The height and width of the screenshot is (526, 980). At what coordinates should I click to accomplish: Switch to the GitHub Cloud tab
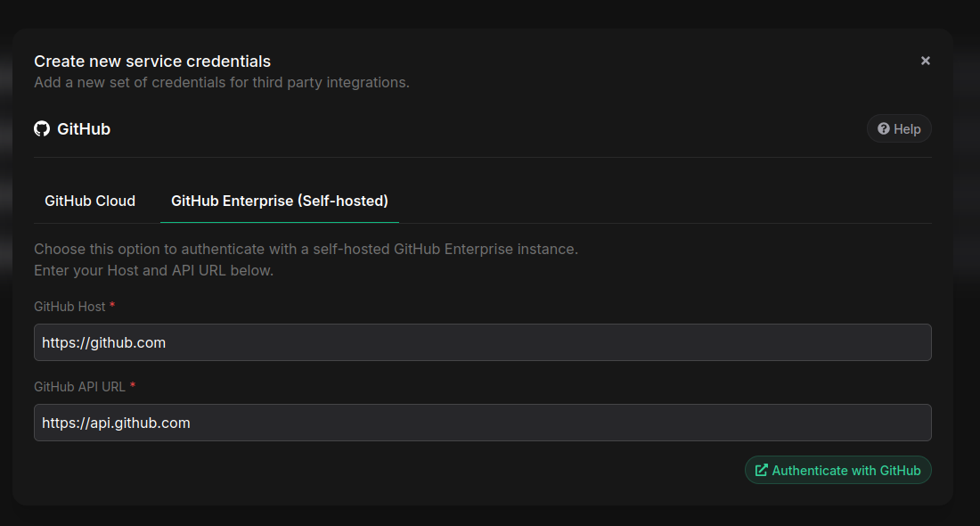pyautogui.click(x=90, y=201)
